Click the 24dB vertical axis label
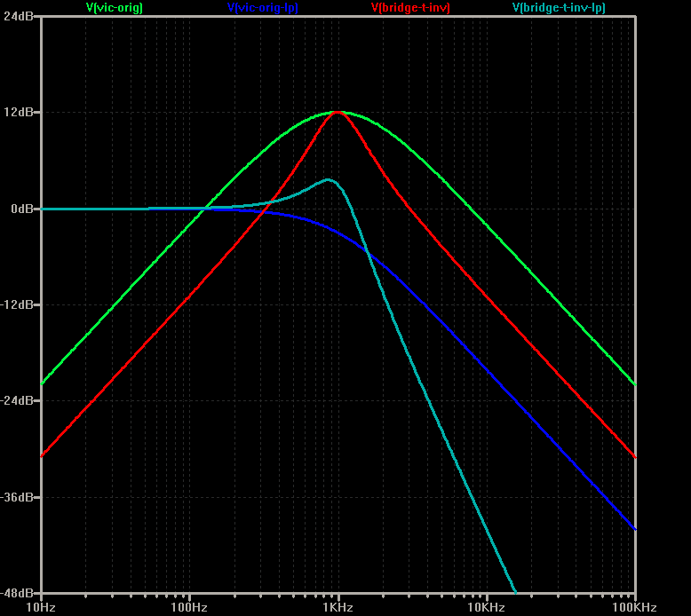691x616 pixels. (x=19, y=16)
